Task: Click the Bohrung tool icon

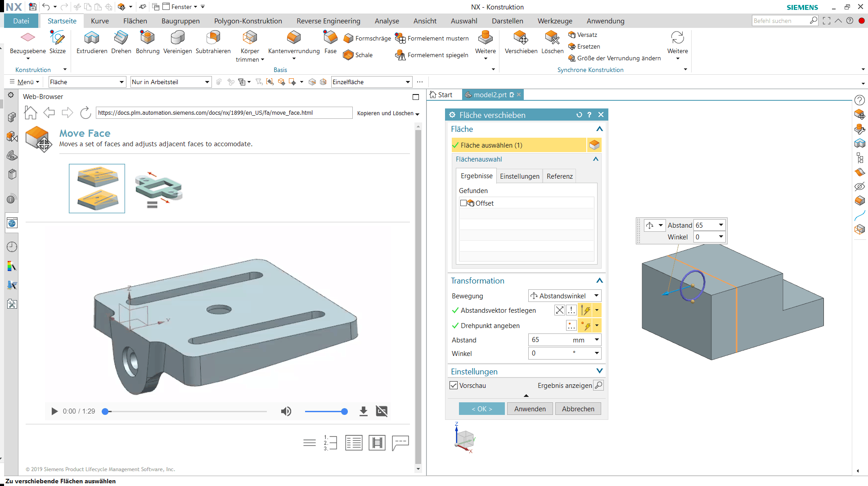Action: pyautogui.click(x=147, y=38)
